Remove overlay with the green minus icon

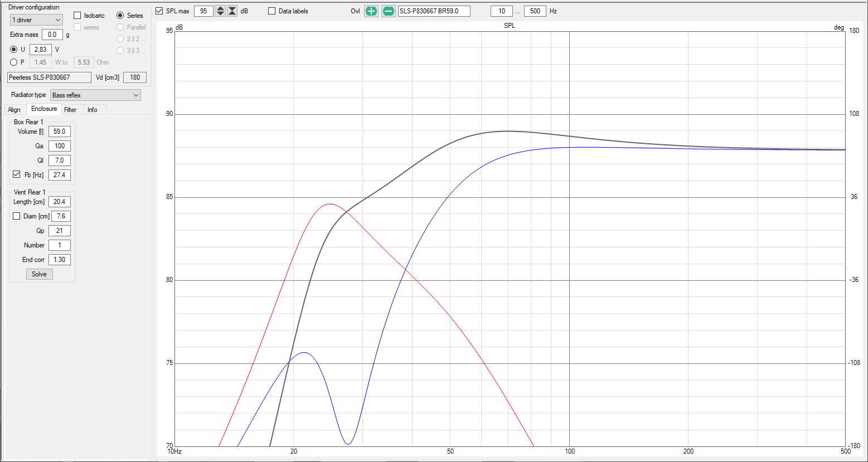pyautogui.click(x=389, y=11)
